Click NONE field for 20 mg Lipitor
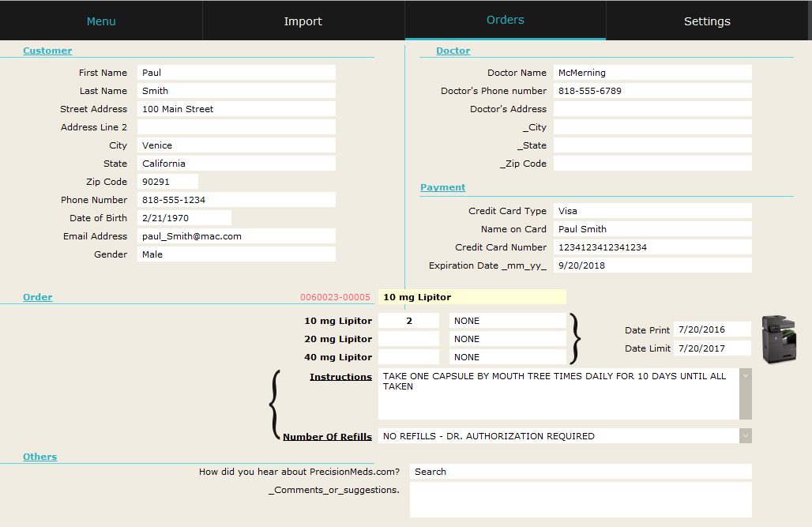Screen dimensions: 812x527 [507, 339]
